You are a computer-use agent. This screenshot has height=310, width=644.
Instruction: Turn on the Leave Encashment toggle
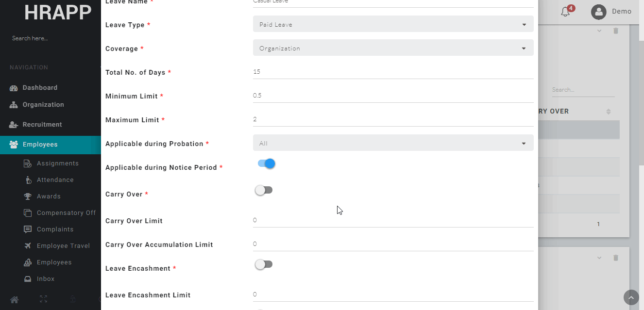pyautogui.click(x=264, y=264)
